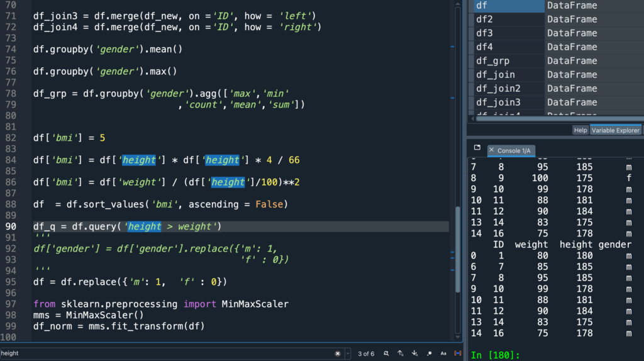The image size is (644, 361).
Task: Toggle whole words search option
Action: click(458, 353)
